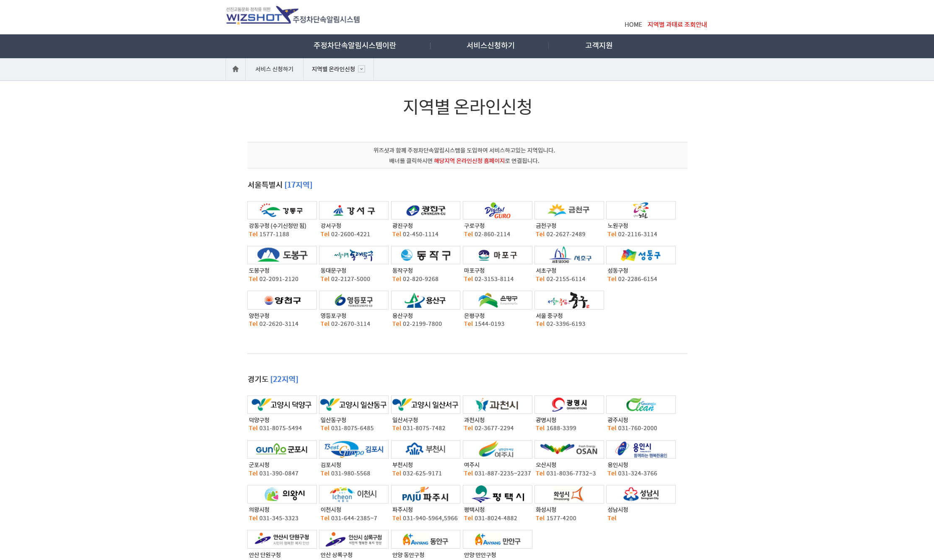Open the PAJU 파주시 banner
This screenshot has height=560, width=934.
pos(425,494)
